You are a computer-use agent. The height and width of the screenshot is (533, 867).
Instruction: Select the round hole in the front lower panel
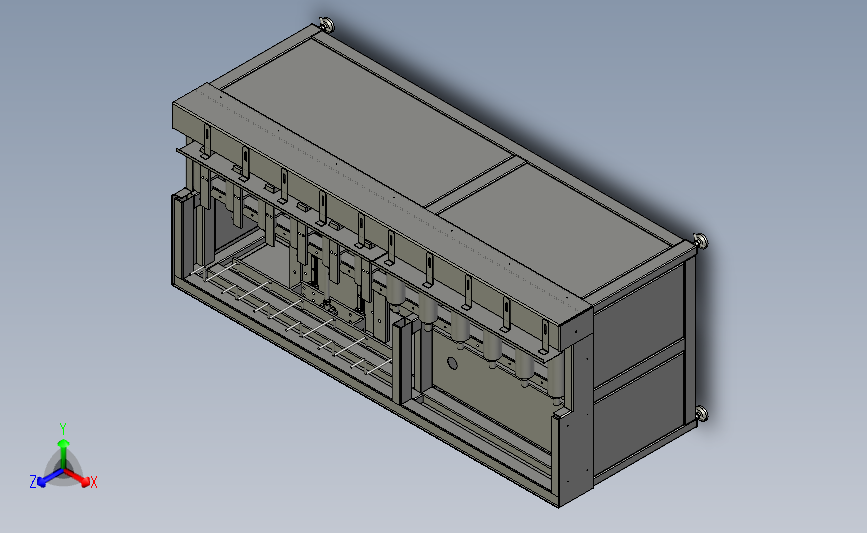tap(452, 363)
